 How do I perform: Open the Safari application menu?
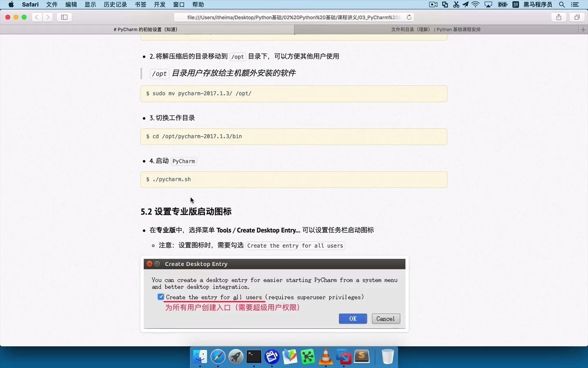(30, 4)
